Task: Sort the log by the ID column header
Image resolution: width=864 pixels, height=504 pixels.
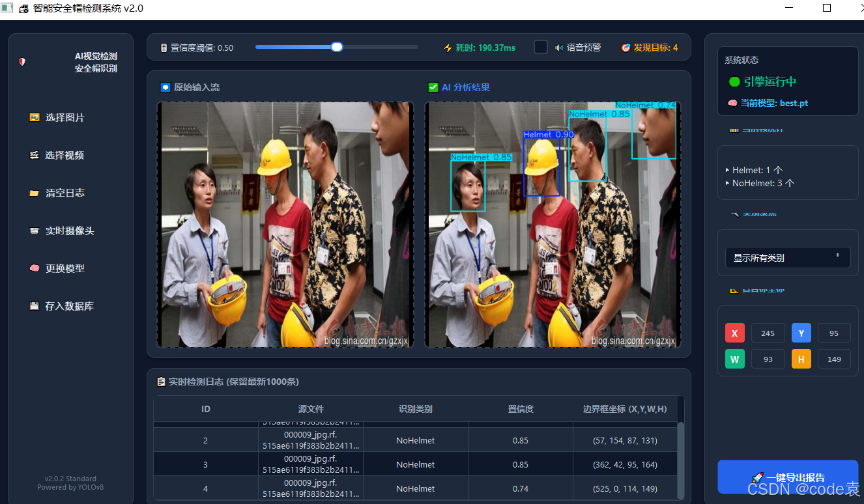Action: click(206, 409)
